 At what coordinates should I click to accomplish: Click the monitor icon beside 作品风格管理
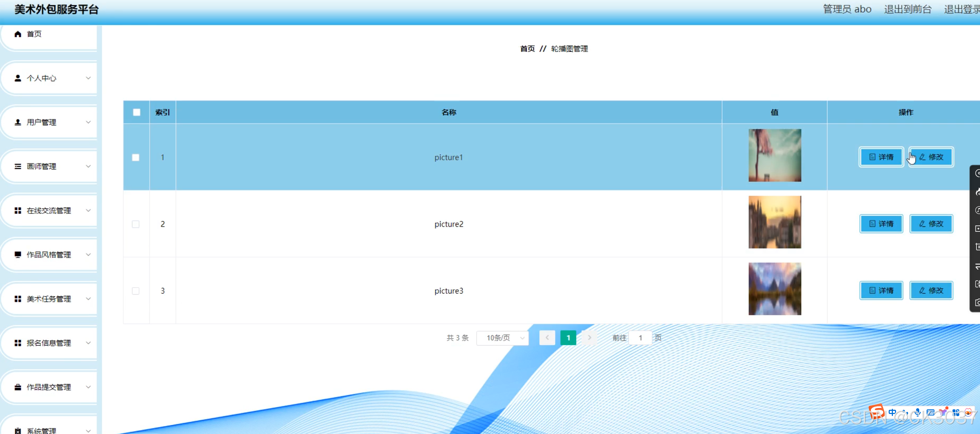[x=18, y=255]
